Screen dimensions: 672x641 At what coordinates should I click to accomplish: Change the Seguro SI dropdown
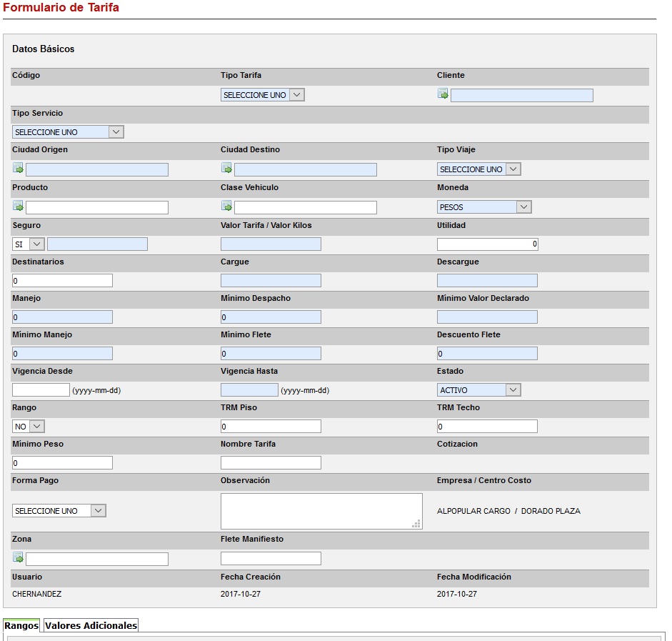click(x=28, y=244)
